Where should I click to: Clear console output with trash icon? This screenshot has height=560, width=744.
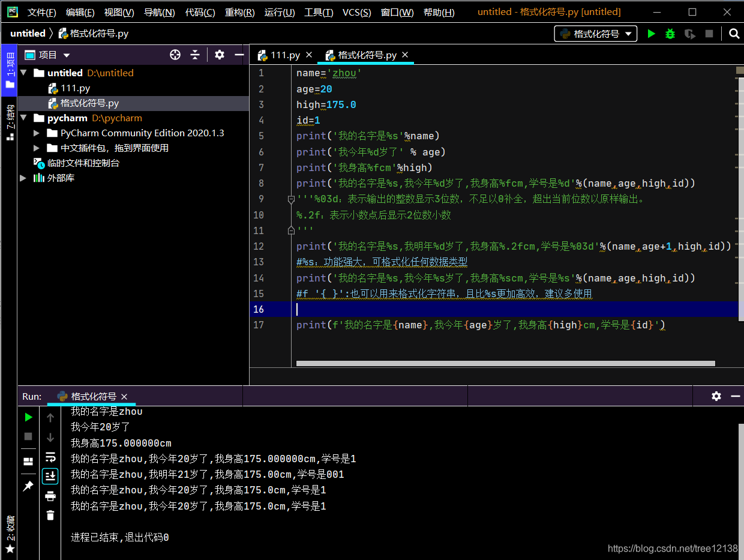tap(50, 515)
